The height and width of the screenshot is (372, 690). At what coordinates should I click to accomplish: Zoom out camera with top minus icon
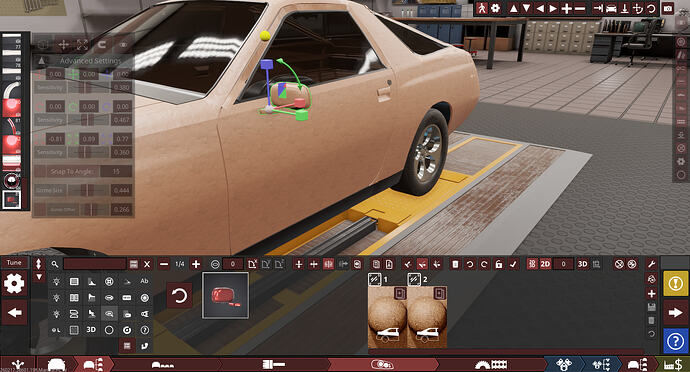[x=580, y=8]
